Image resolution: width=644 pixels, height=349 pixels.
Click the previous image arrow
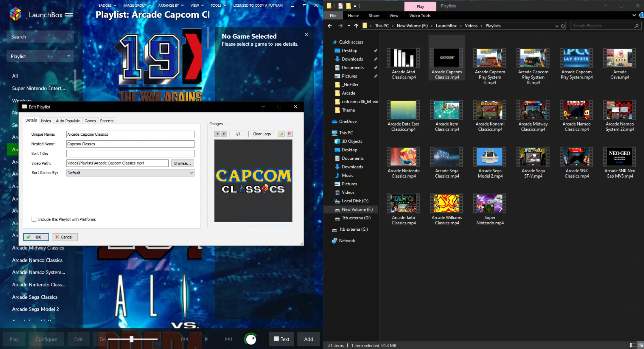[x=217, y=134]
